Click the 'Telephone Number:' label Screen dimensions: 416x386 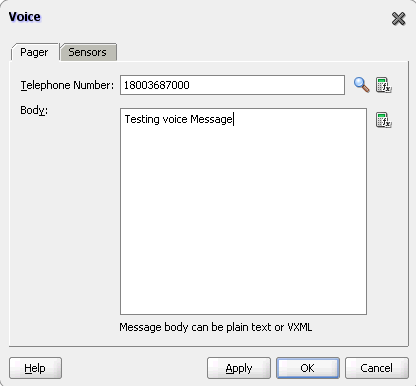(x=67, y=85)
